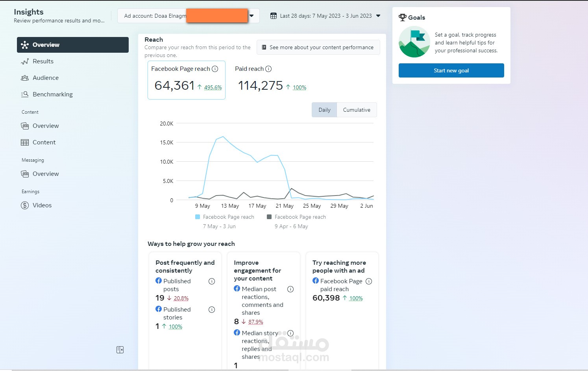588x371 pixels.
Task: Click the Goals trophy icon
Action: pos(403,17)
